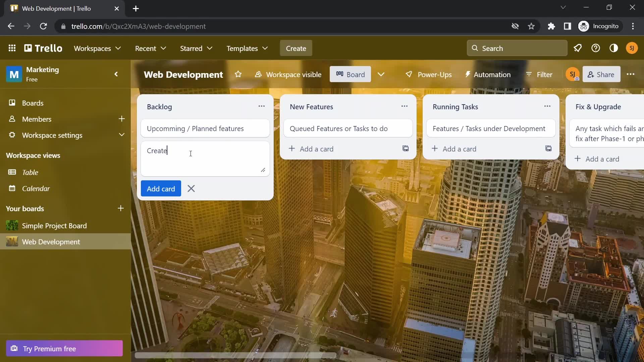Click Add card button to submit

161,188
